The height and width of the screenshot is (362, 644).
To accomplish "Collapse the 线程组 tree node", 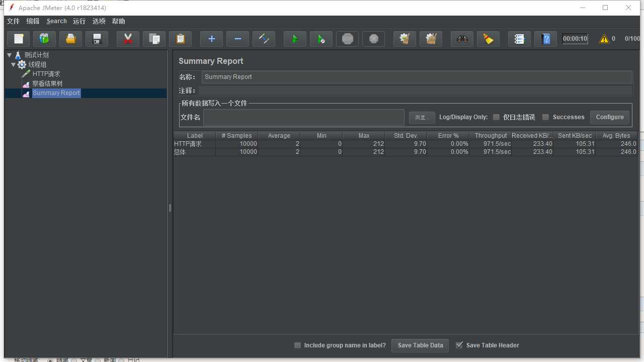I will (x=13, y=65).
